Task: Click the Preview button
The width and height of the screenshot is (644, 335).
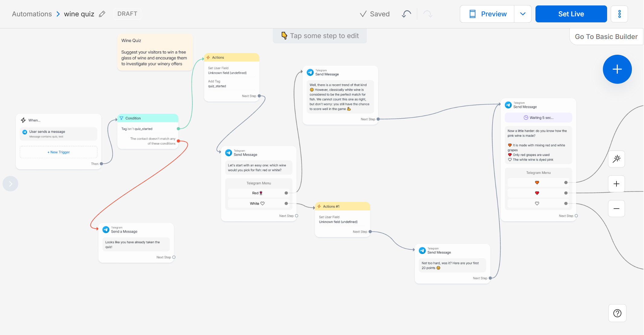Action: coord(487,14)
